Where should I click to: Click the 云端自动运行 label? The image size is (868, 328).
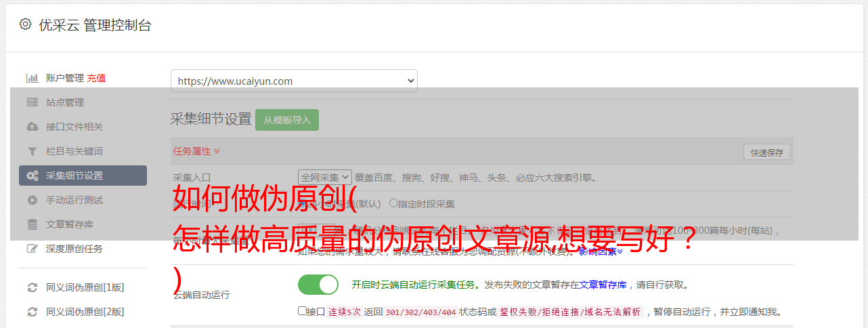tap(201, 295)
